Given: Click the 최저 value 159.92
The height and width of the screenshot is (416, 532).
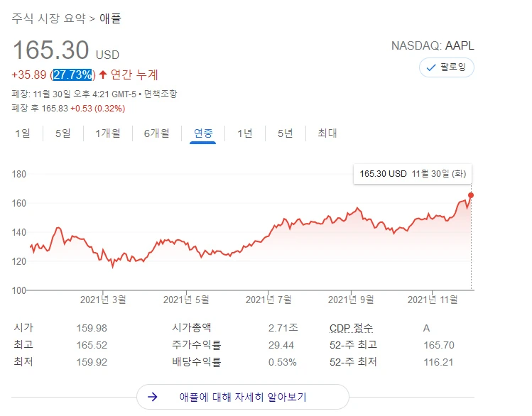Looking at the screenshot, I should click(x=92, y=362).
